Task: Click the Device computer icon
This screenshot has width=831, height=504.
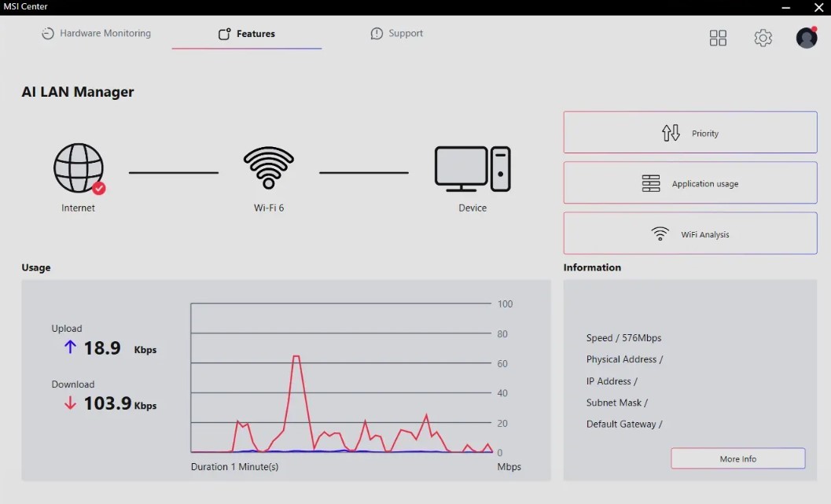Action: pyautogui.click(x=472, y=169)
